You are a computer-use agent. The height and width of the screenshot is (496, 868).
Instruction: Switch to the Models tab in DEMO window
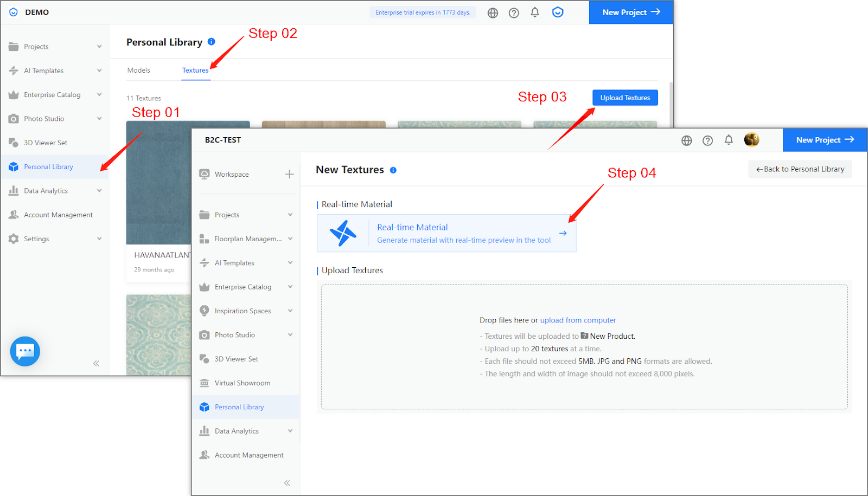139,70
